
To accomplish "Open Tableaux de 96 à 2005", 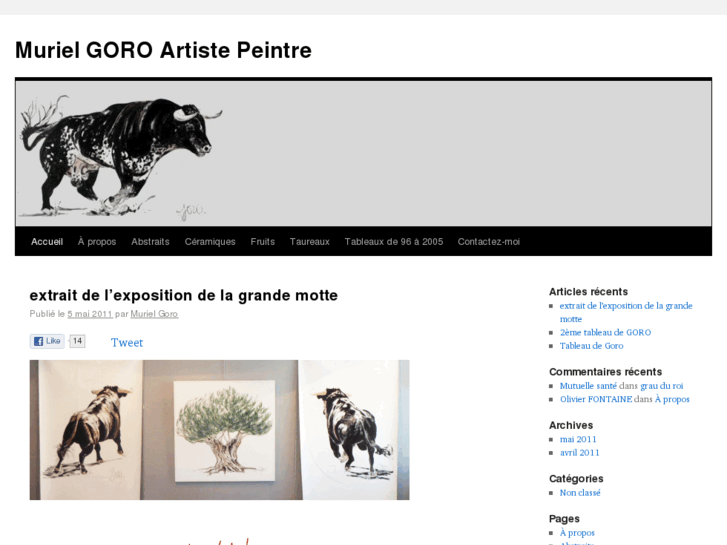I will (x=394, y=242).
